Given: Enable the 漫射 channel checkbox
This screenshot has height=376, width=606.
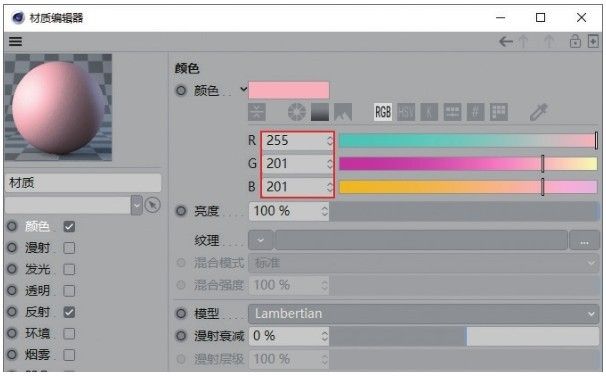Looking at the screenshot, I should tap(69, 248).
